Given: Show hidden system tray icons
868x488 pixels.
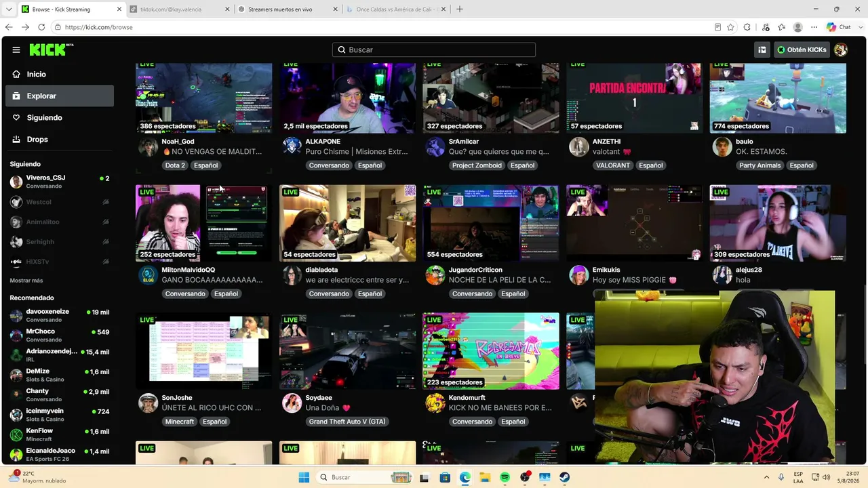Looking at the screenshot, I should coord(766,477).
